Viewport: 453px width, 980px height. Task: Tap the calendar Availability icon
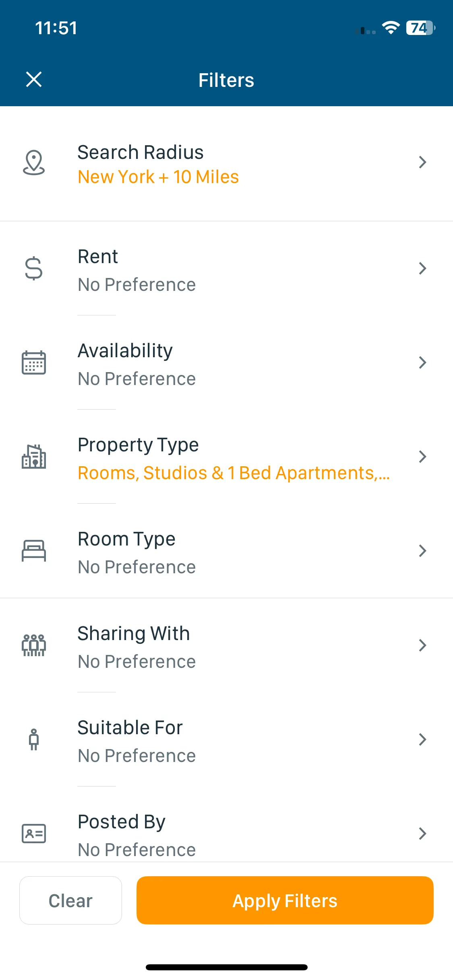tap(34, 362)
